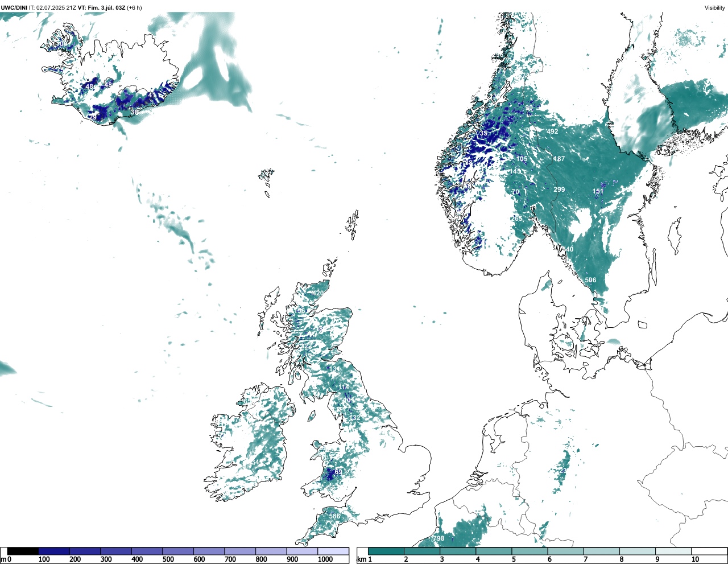The image size is (728, 564).
Task: Click the 'Visibility' title label
Action: click(714, 8)
